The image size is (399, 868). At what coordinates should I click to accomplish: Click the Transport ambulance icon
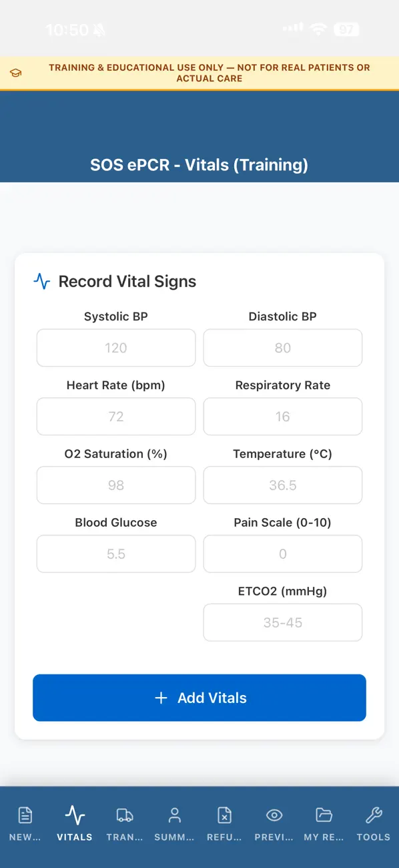pyautogui.click(x=124, y=815)
